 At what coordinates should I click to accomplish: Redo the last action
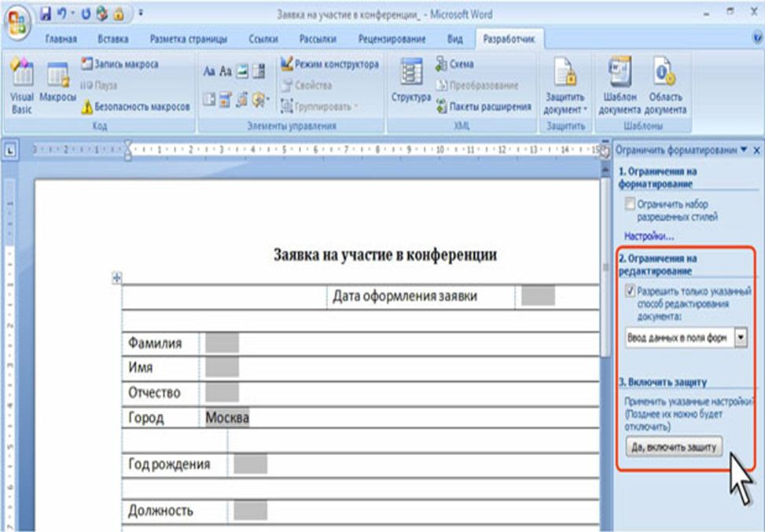(86, 13)
